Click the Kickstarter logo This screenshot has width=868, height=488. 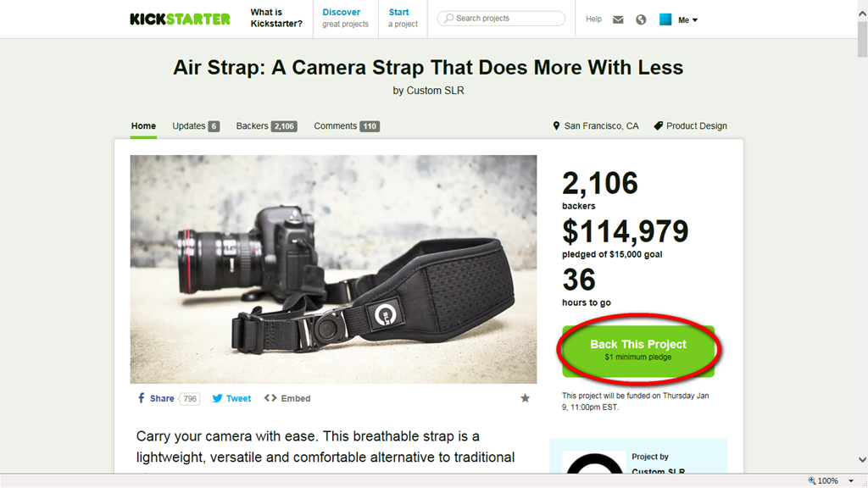click(180, 19)
